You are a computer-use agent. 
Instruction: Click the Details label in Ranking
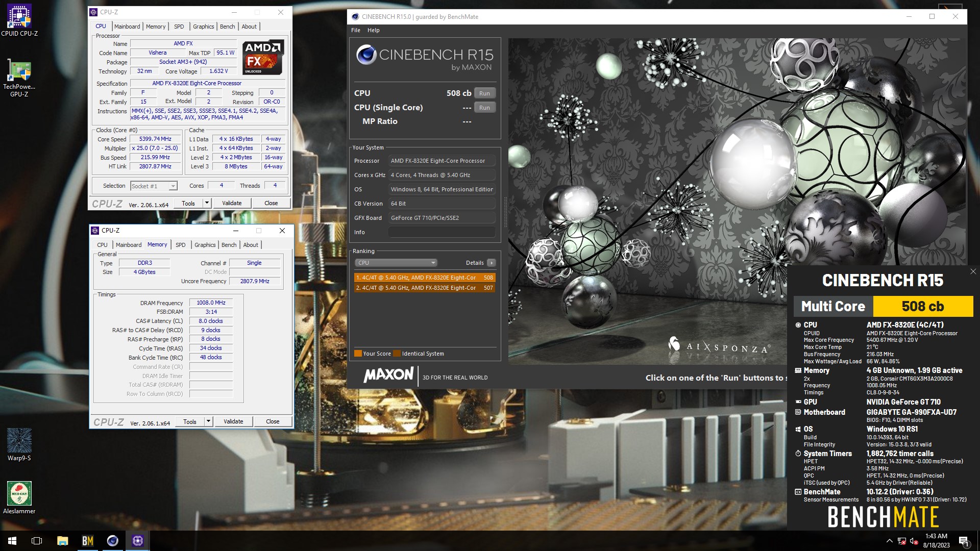point(475,263)
